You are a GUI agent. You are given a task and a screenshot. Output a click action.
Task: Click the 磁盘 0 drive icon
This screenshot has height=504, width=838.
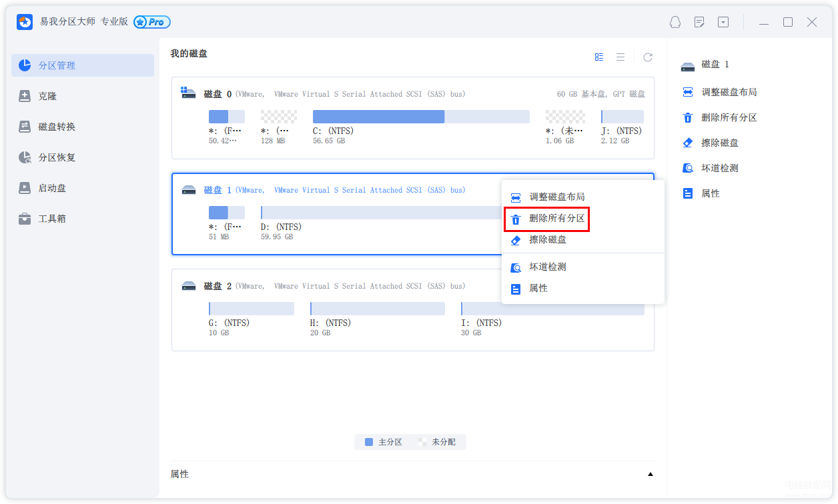click(x=188, y=93)
